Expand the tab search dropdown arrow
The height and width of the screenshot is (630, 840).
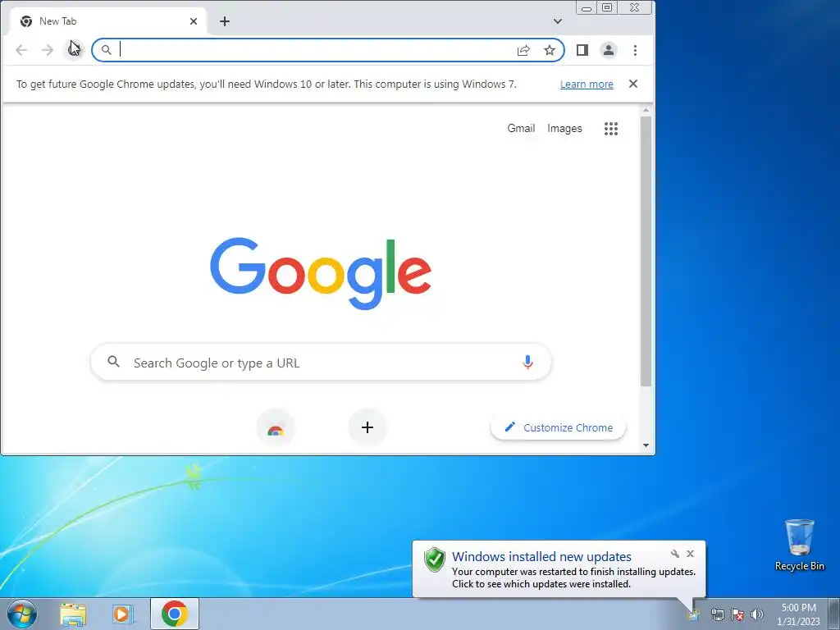[x=558, y=21]
